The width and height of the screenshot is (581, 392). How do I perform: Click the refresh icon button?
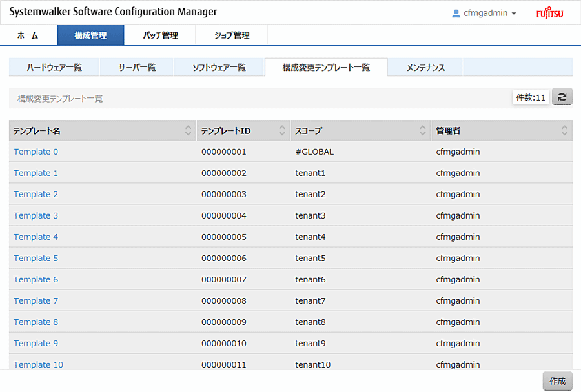(562, 97)
